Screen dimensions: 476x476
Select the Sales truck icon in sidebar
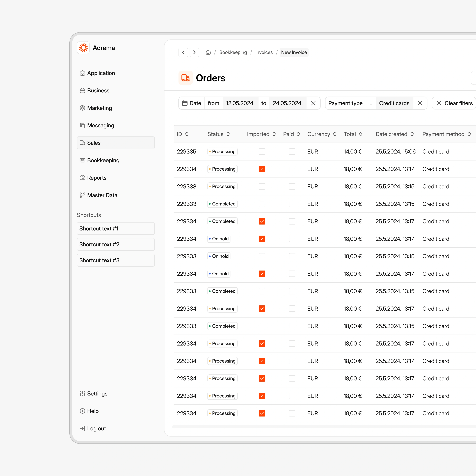coord(83,143)
